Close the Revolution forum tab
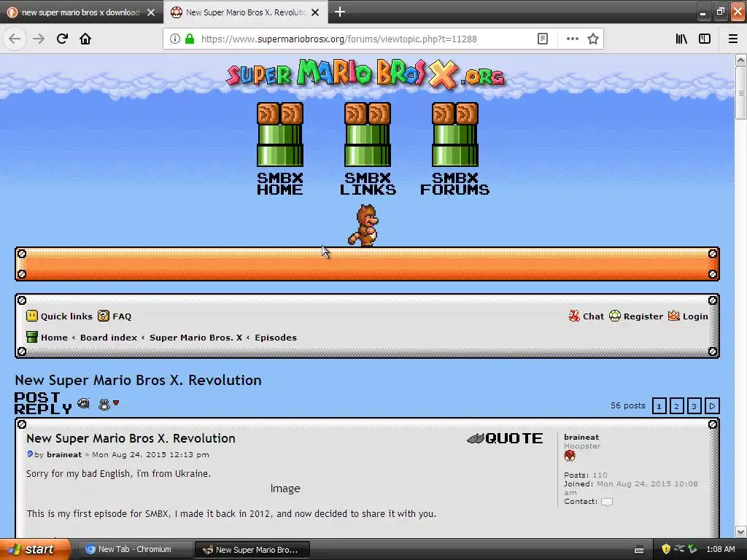The width and height of the screenshot is (747, 560). 315,12
